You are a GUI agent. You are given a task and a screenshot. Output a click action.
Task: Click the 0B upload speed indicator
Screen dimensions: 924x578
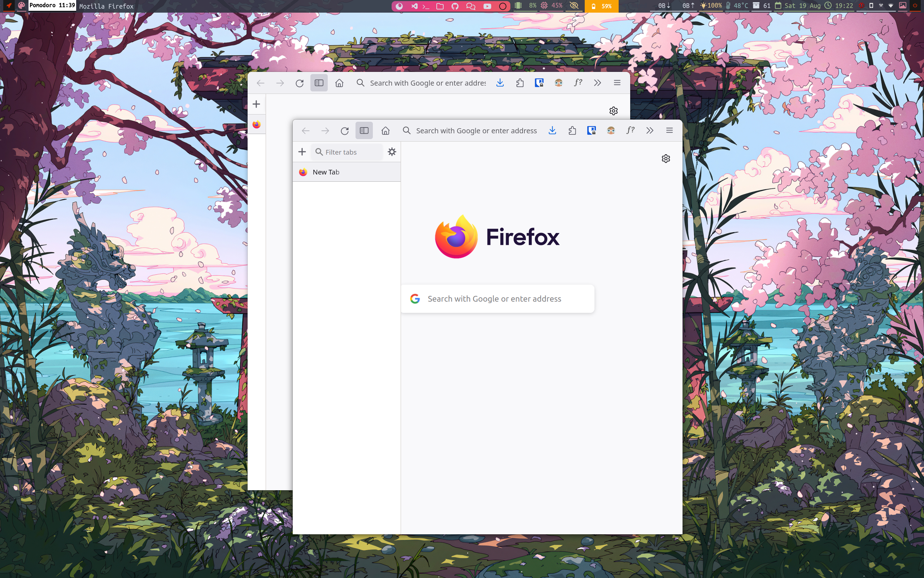point(688,5)
